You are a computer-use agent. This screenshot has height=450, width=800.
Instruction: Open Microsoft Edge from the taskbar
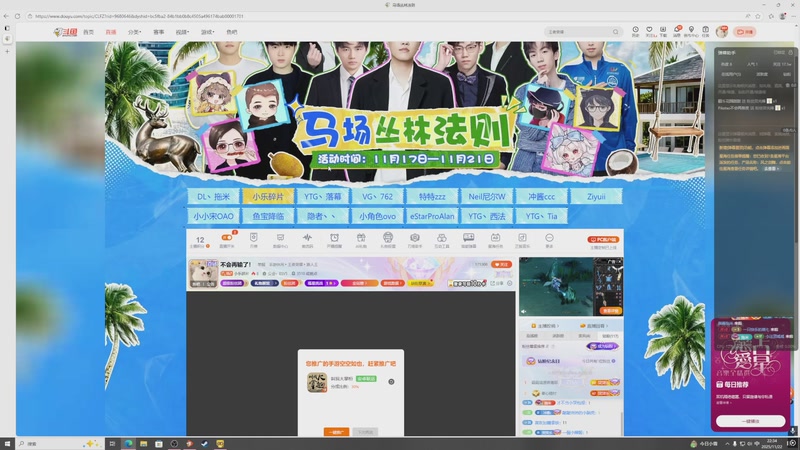pyautogui.click(x=128, y=443)
